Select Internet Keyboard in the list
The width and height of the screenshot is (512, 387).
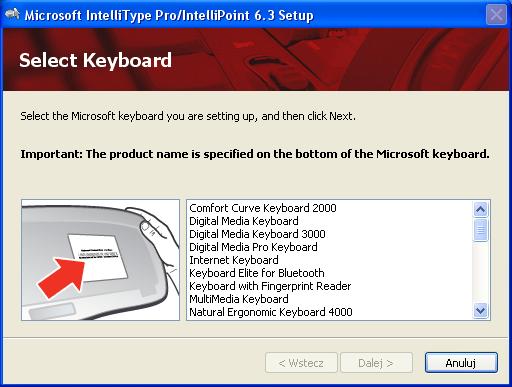[234, 260]
